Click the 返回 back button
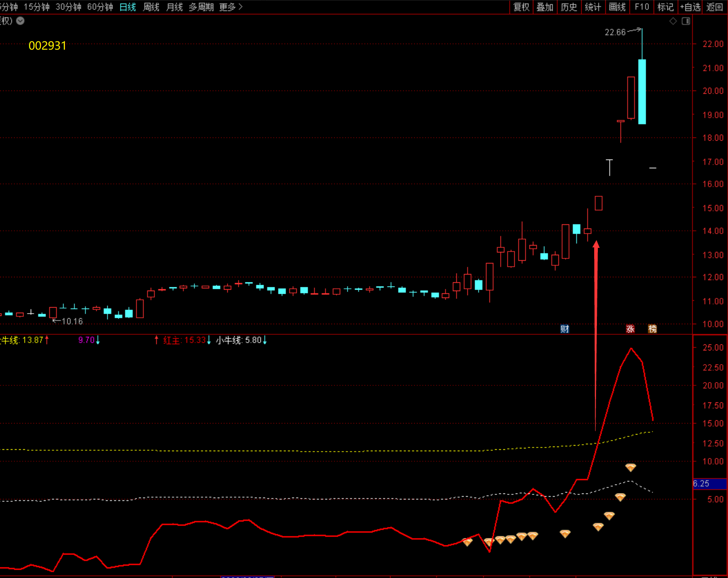The image size is (728, 578). coord(715,7)
